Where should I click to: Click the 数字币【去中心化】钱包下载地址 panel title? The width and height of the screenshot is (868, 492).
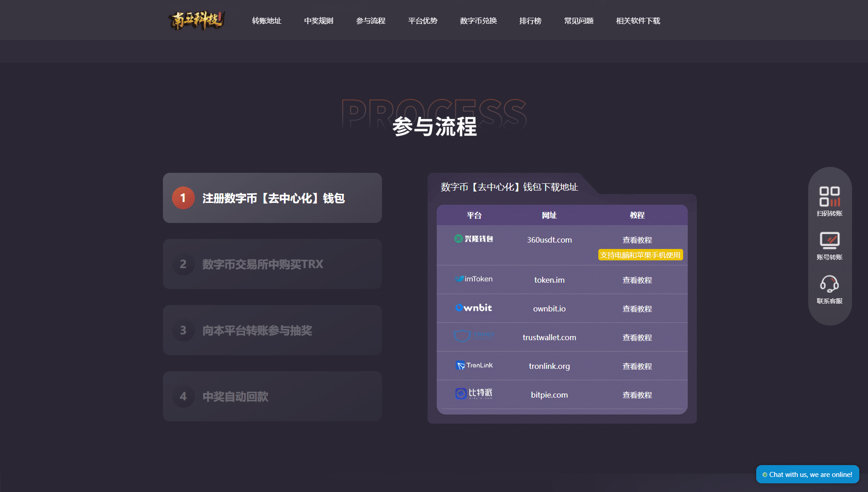[509, 187]
